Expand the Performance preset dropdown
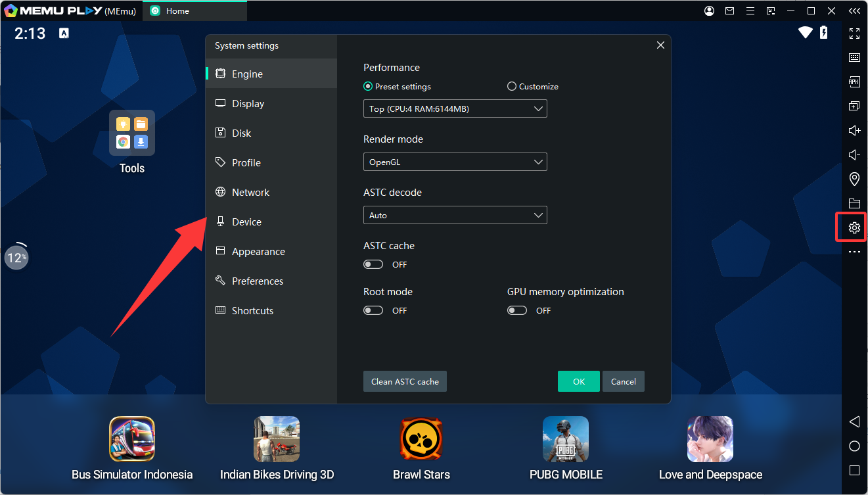The height and width of the screenshot is (495, 868). pos(455,108)
